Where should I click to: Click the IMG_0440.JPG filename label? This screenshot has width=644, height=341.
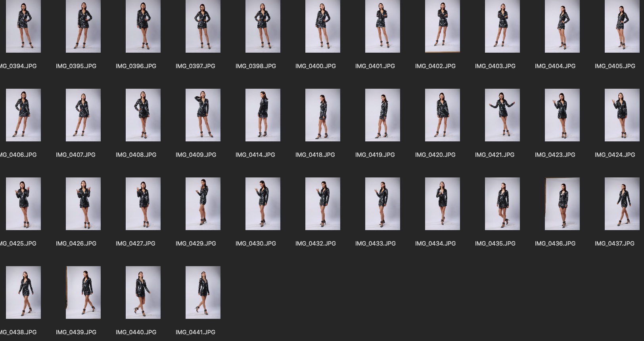(136, 332)
